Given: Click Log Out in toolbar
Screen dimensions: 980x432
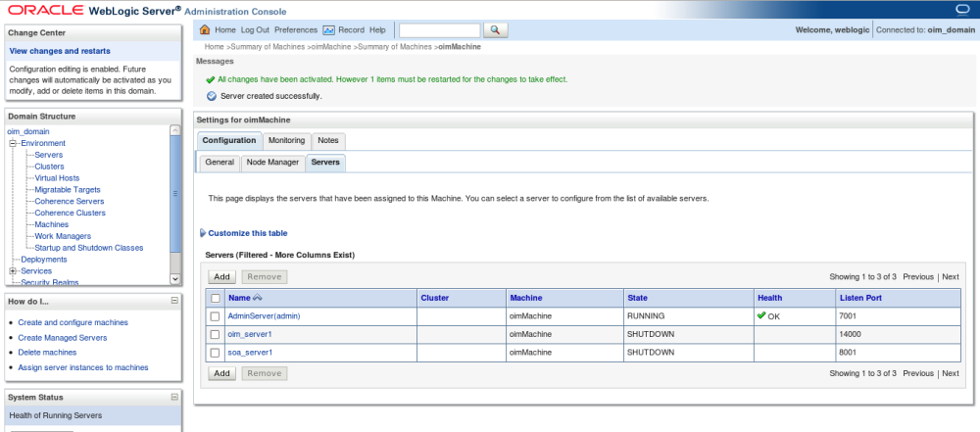Looking at the screenshot, I should (x=255, y=30).
